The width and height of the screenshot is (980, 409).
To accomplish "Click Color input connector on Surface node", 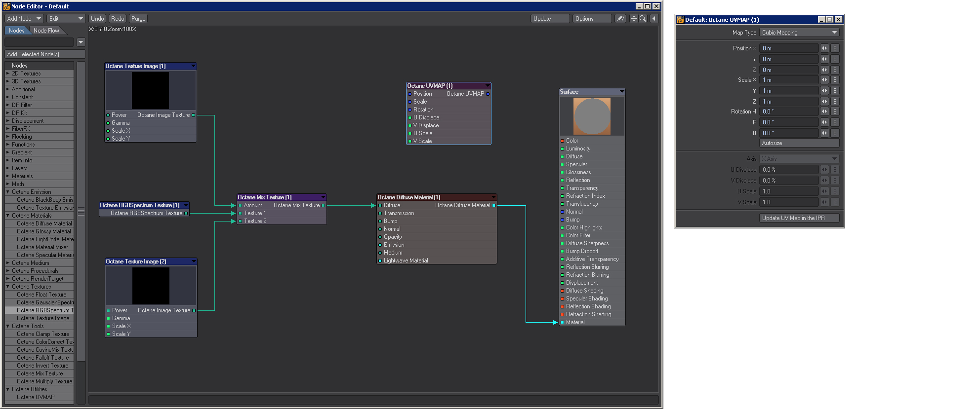I will (x=562, y=141).
